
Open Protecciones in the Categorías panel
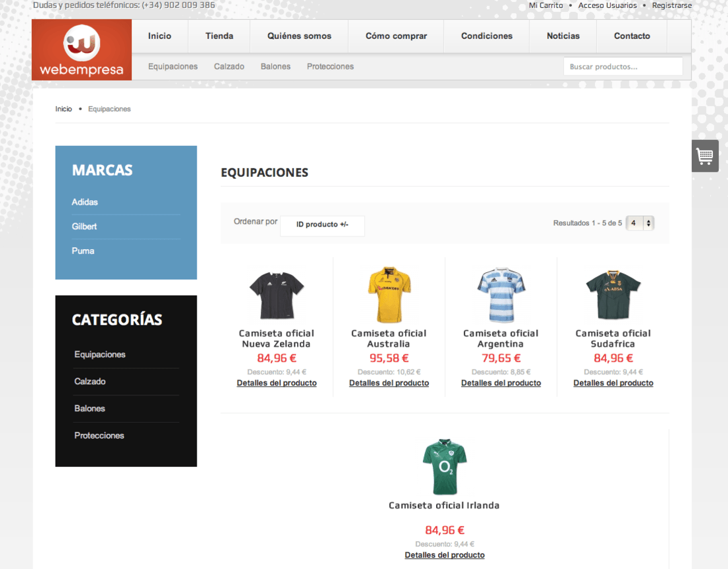pos(99,435)
